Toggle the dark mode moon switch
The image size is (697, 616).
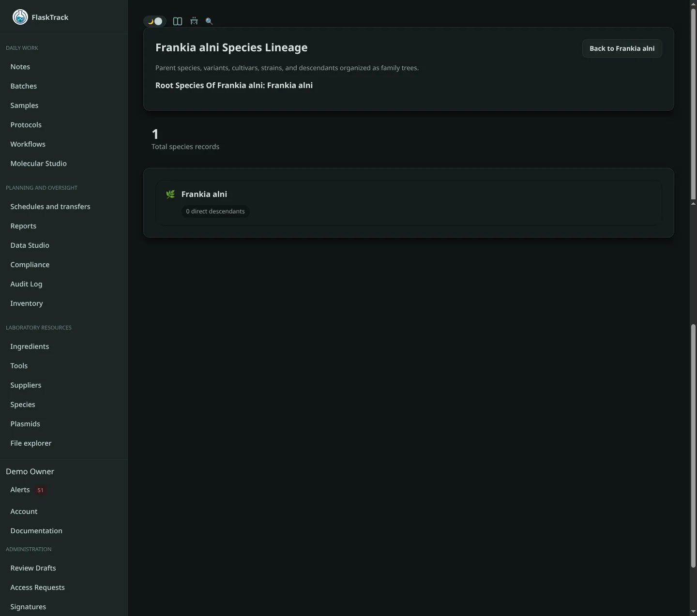155,21
